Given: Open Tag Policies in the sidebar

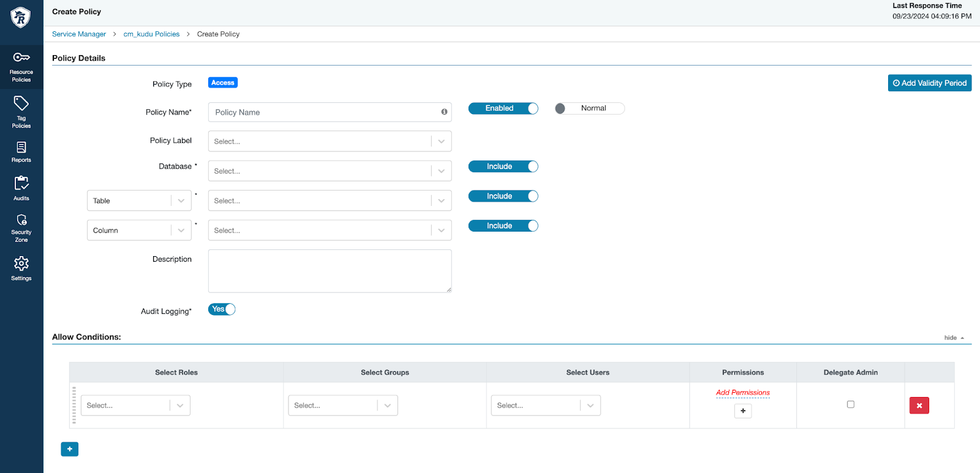Looking at the screenshot, I should 21,112.
